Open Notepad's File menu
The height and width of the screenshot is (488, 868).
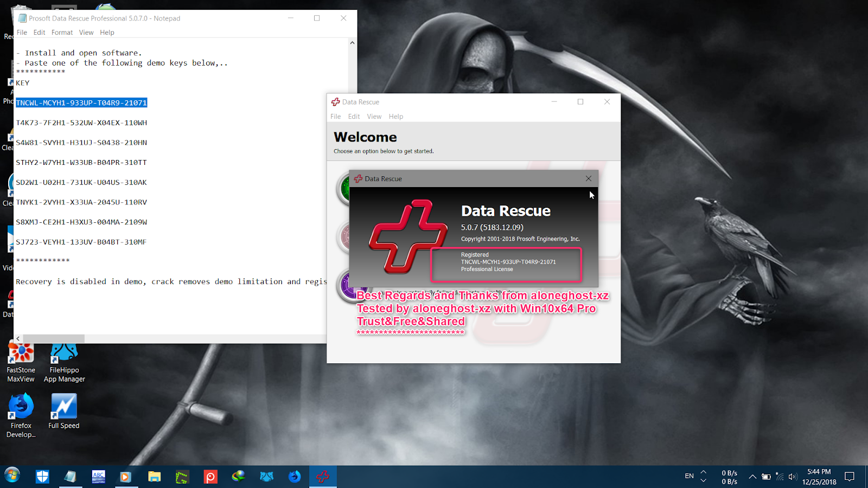coord(22,33)
